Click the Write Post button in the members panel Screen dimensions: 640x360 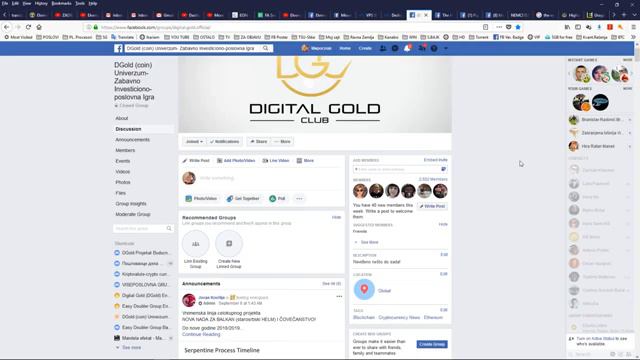[432, 207]
